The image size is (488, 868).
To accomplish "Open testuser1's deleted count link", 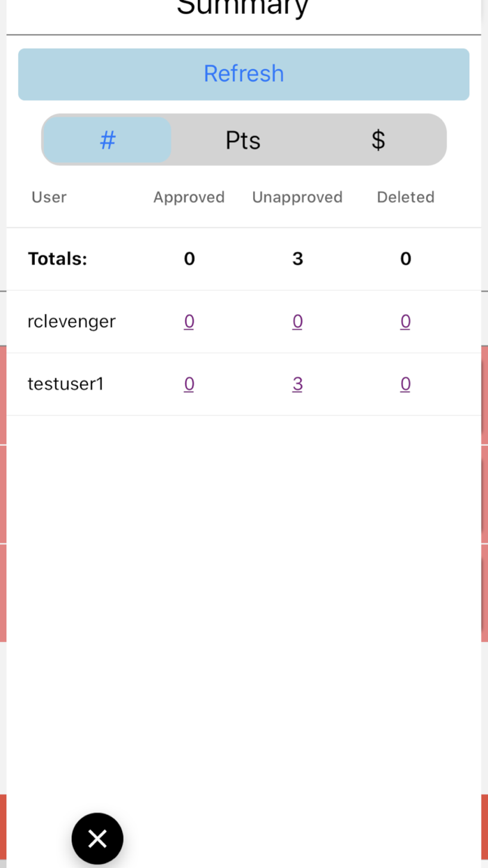I will [405, 384].
